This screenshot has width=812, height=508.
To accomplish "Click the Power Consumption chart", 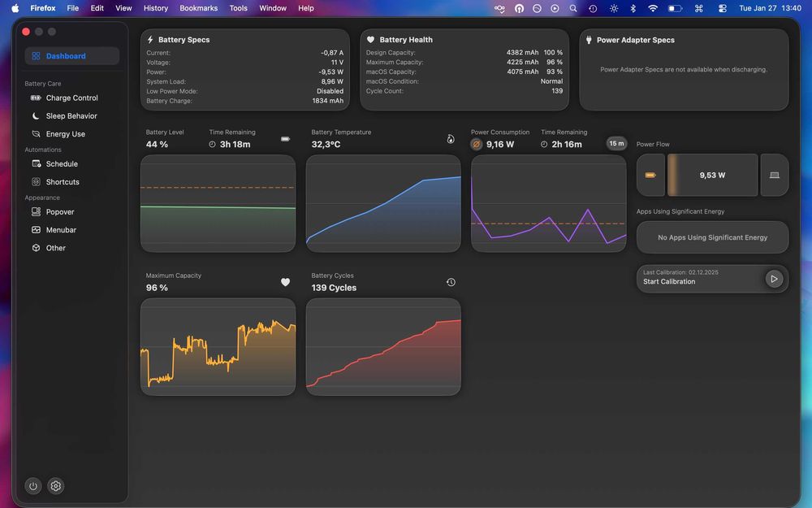I will coord(549,204).
